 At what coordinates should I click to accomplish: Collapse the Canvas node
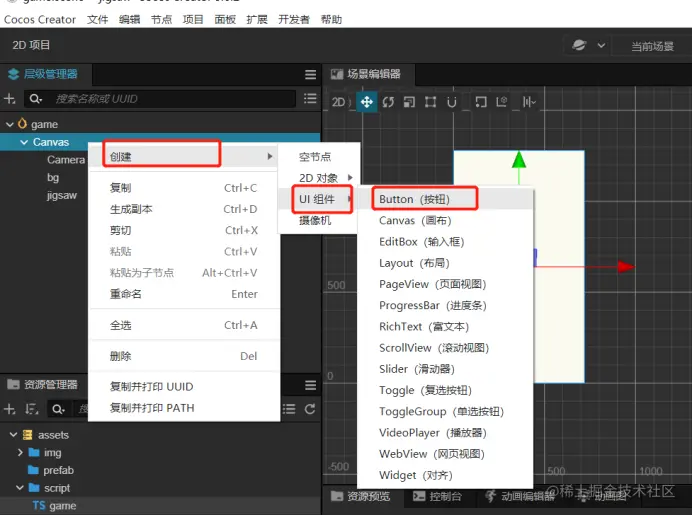pos(24,142)
